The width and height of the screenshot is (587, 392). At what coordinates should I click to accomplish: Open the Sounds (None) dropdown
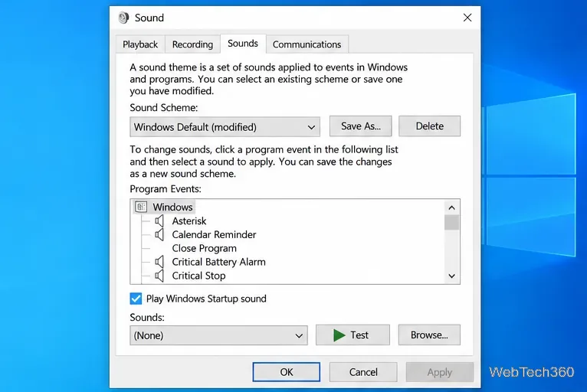pos(218,335)
